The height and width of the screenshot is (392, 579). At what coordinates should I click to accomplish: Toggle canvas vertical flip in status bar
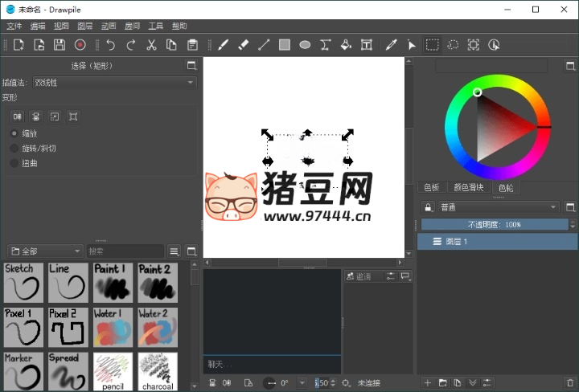click(212, 383)
